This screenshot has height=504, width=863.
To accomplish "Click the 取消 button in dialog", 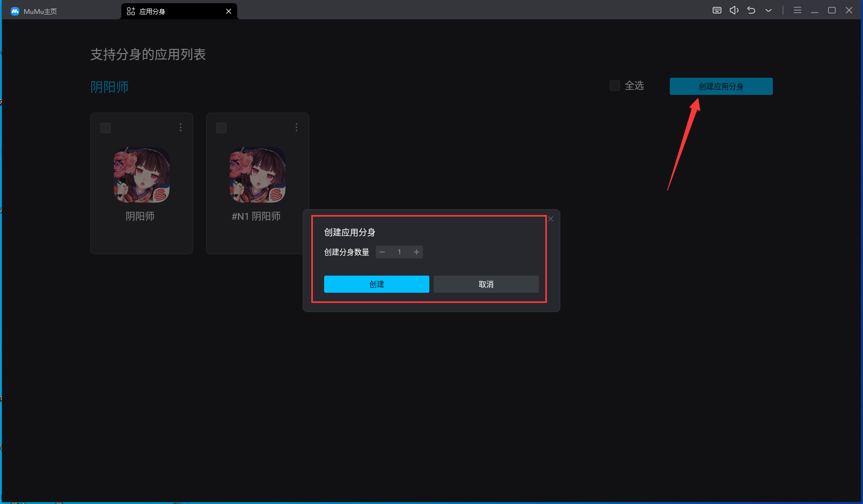I will [486, 284].
